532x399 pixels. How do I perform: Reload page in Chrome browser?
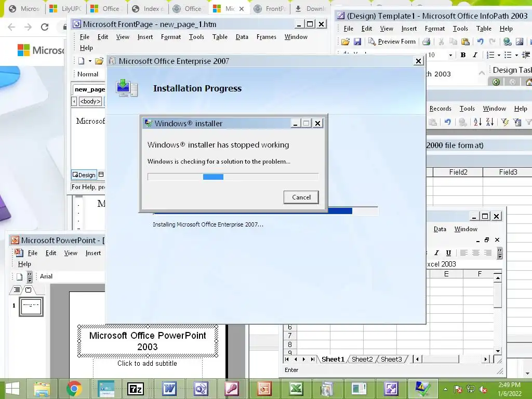tap(45, 27)
